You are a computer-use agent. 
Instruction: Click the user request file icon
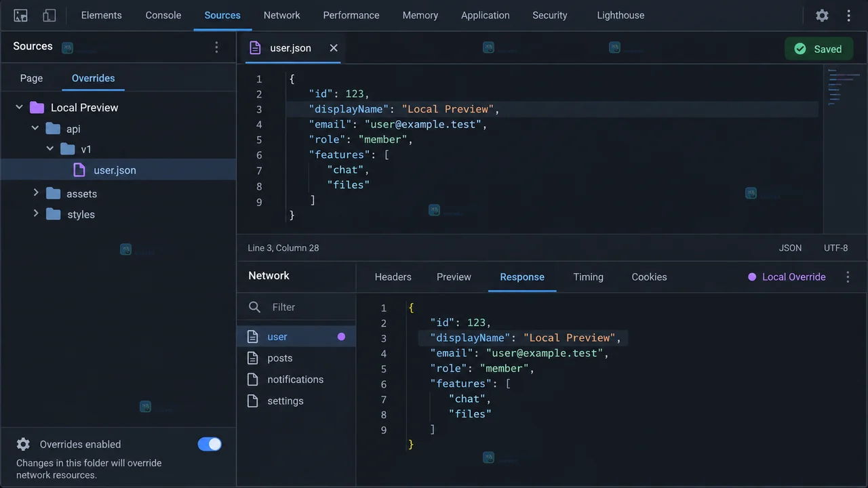253,336
